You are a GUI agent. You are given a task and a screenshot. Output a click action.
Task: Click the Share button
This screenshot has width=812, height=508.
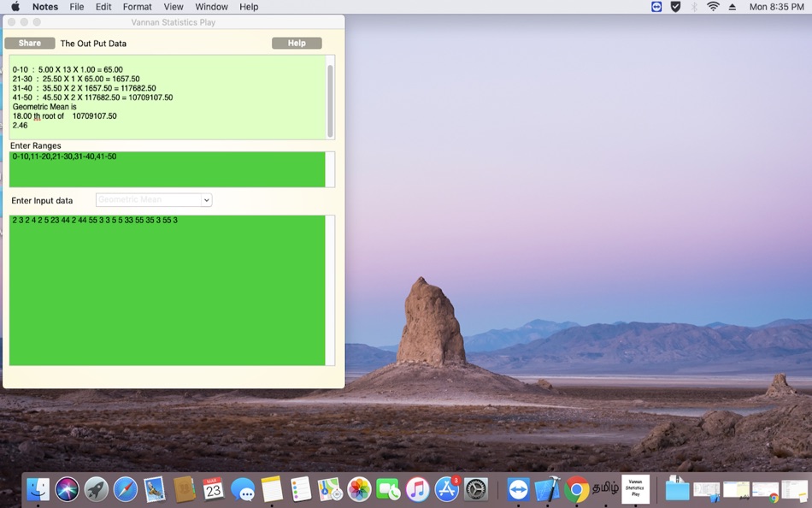29,42
